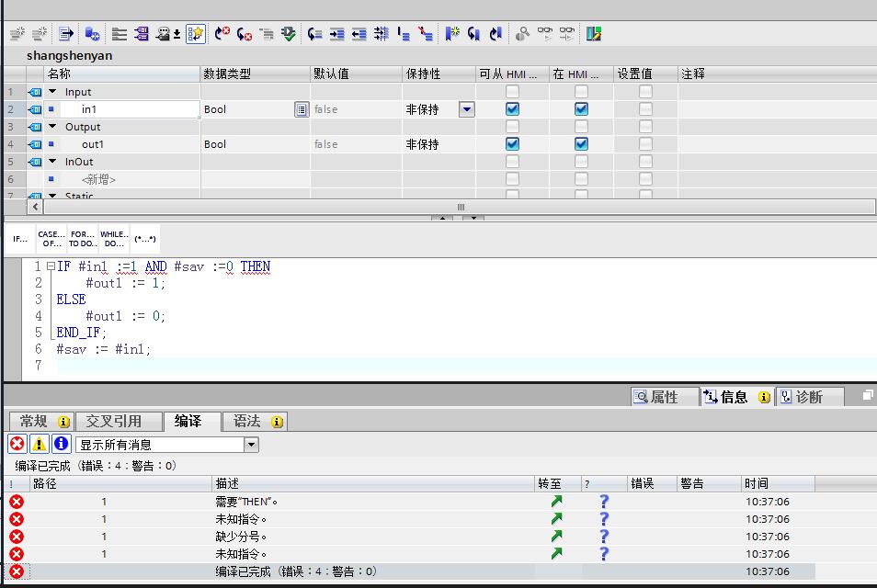Insert an IF... statement template
Viewport: 877px width, 588px height.
point(20,239)
